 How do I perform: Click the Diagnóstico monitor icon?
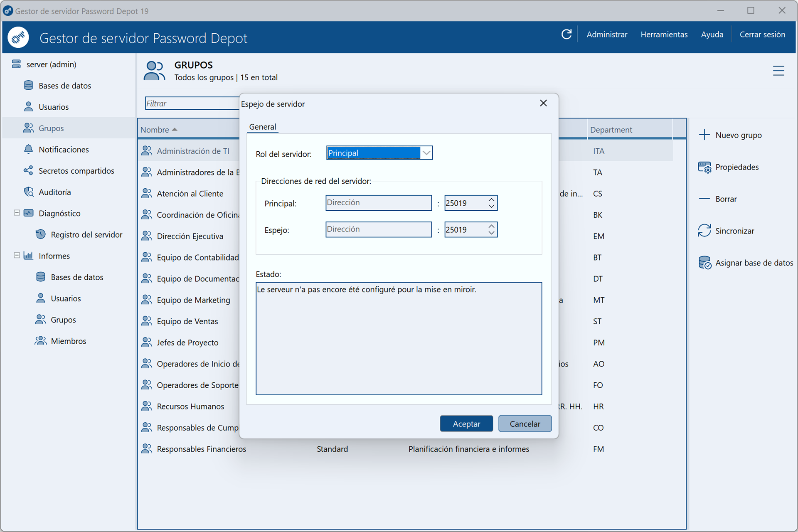[x=29, y=213]
